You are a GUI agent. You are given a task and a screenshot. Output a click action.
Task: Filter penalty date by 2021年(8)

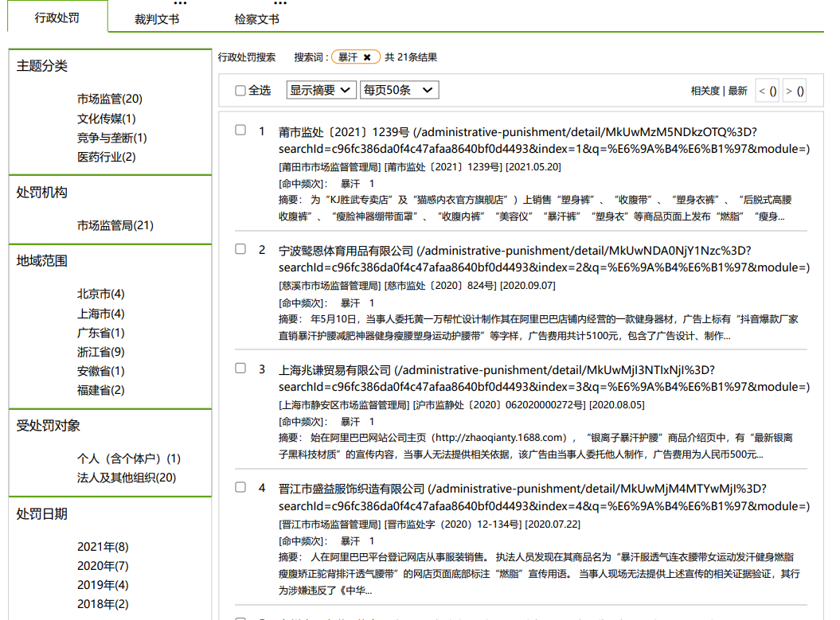[x=103, y=547]
